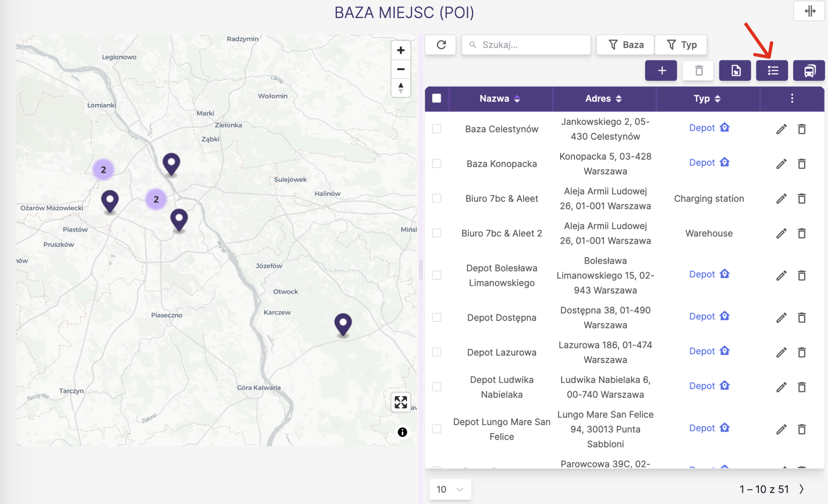This screenshot has width=828, height=504.
Task: Delete the Baza Celestynów row
Action: coord(802,129)
